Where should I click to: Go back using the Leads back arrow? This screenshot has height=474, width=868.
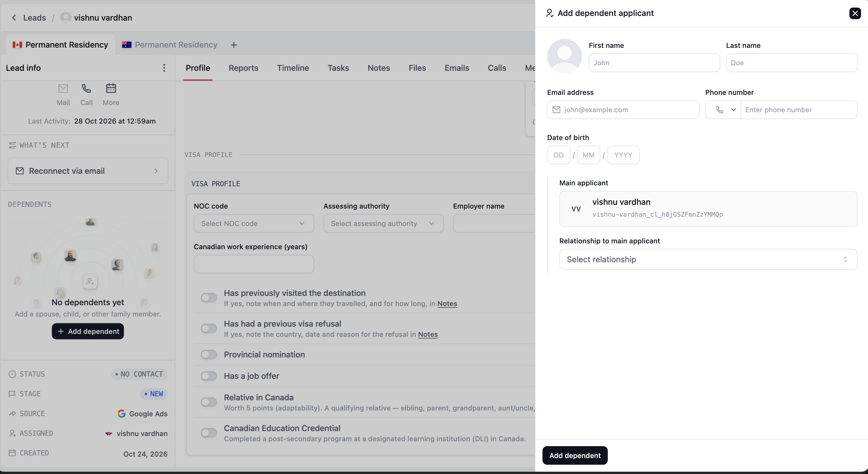coord(14,17)
